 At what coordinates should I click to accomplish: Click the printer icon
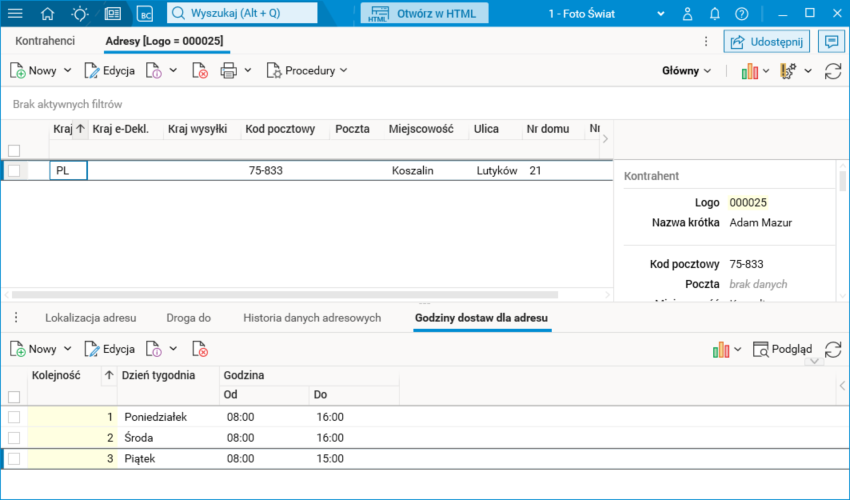228,70
